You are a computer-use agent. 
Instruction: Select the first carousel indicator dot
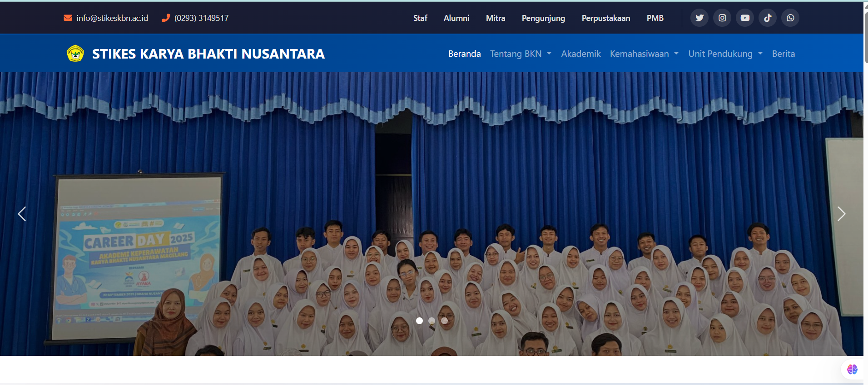coord(419,321)
